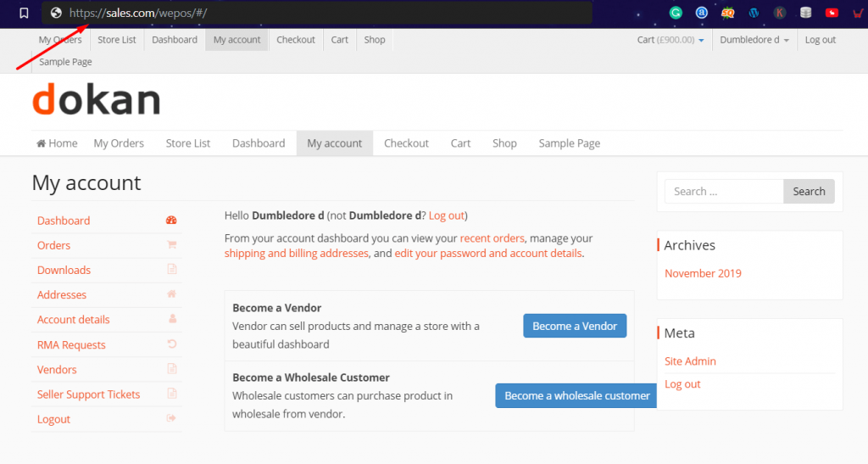
Task: Expand the Cart (£900.00) dropdown
Action: pyautogui.click(x=670, y=40)
